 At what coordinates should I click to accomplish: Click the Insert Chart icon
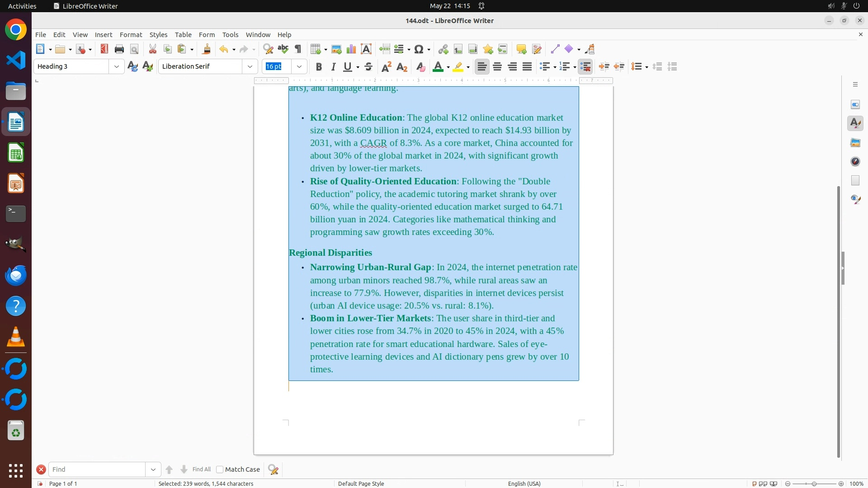[x=351, y=49]
